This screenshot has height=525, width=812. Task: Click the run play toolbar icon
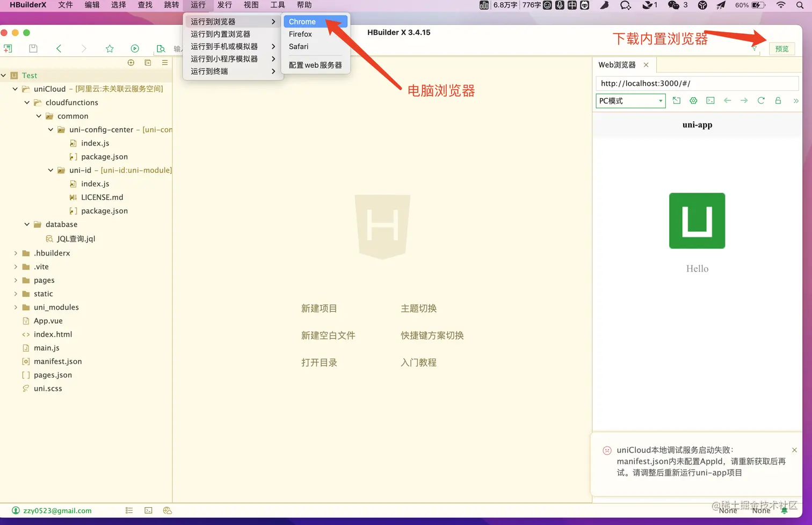135,48
